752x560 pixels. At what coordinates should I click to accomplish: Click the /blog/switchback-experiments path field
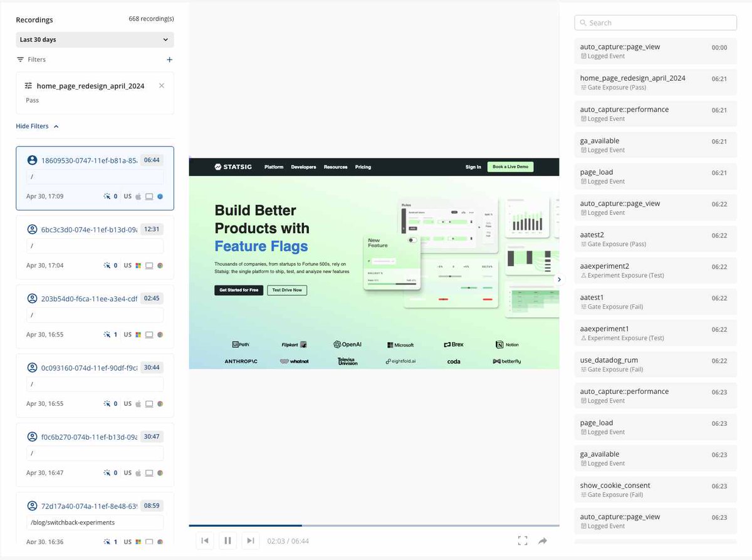[x=95, y=522]
